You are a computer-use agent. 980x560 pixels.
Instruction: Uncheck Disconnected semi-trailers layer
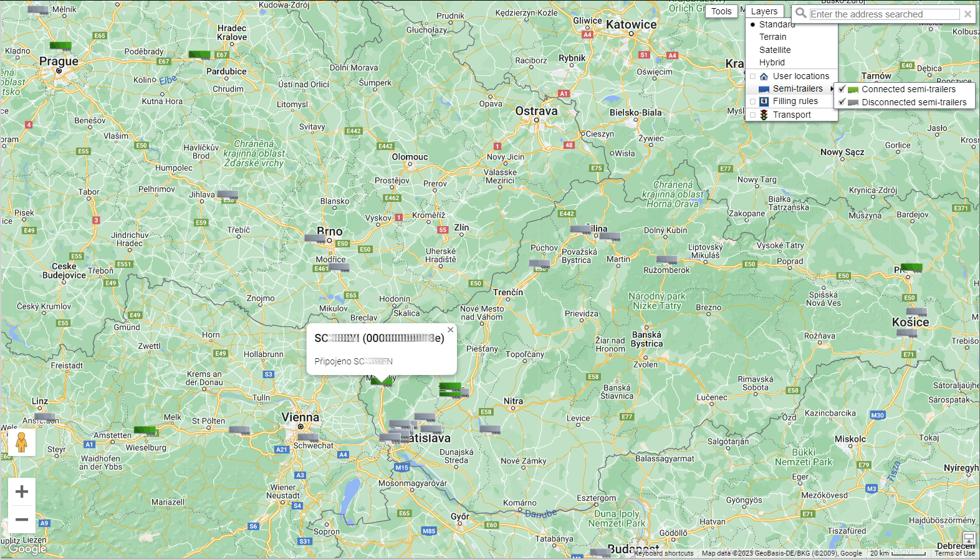click(x=842, y=102)
